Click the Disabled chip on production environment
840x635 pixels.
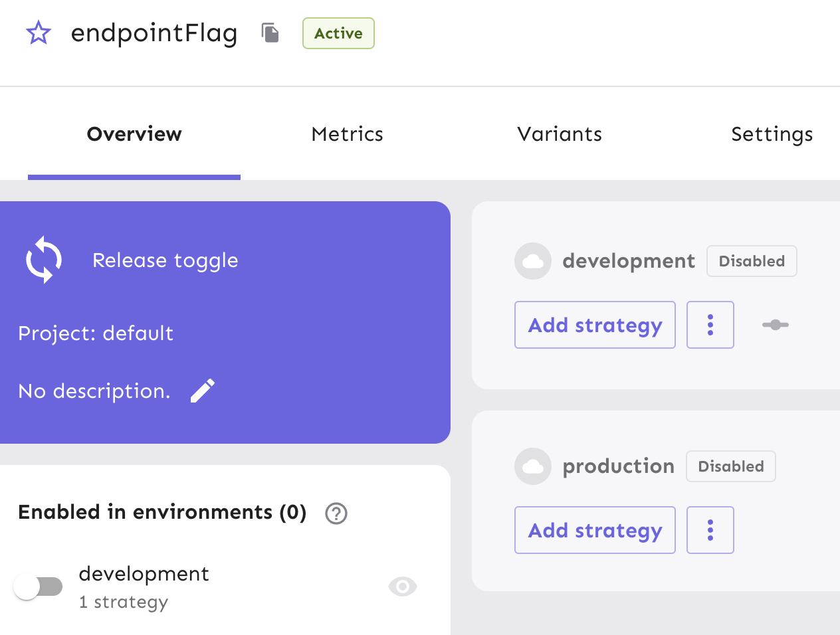[x=730, y=466]
